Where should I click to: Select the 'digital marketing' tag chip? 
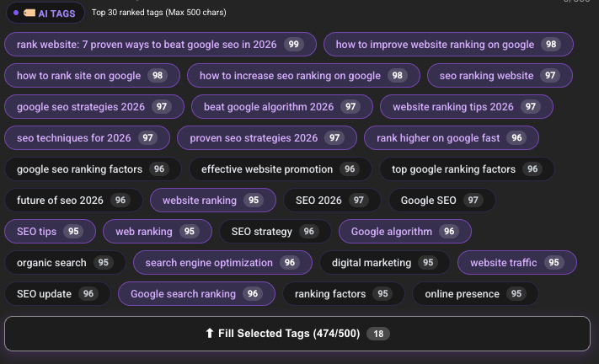(x=385, y=262)
